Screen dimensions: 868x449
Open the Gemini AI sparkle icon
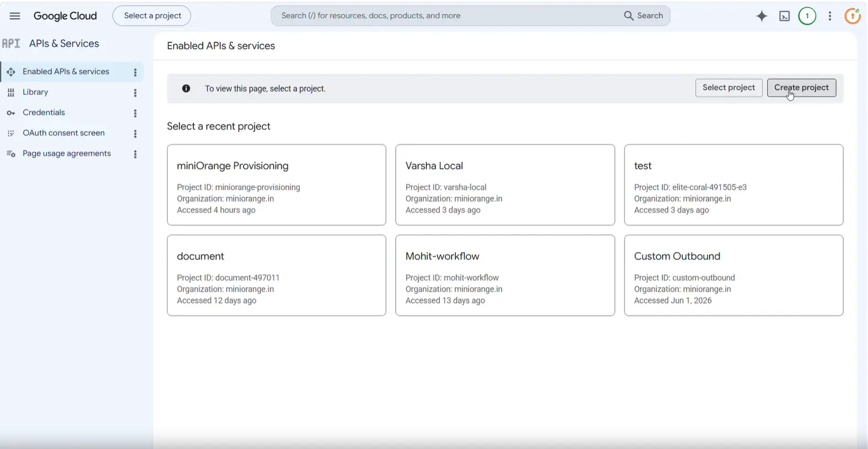(x=762, y=16)
